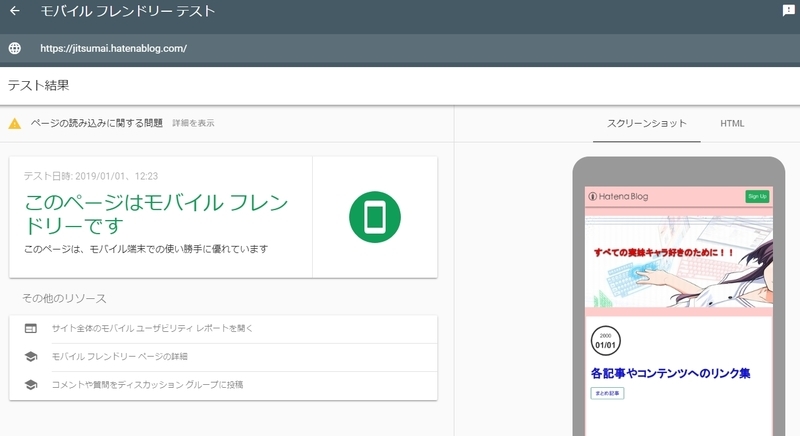Click the 01/01 date circle in preview
The width and height of the screenshot is (800, 436).
pos(606,341)
